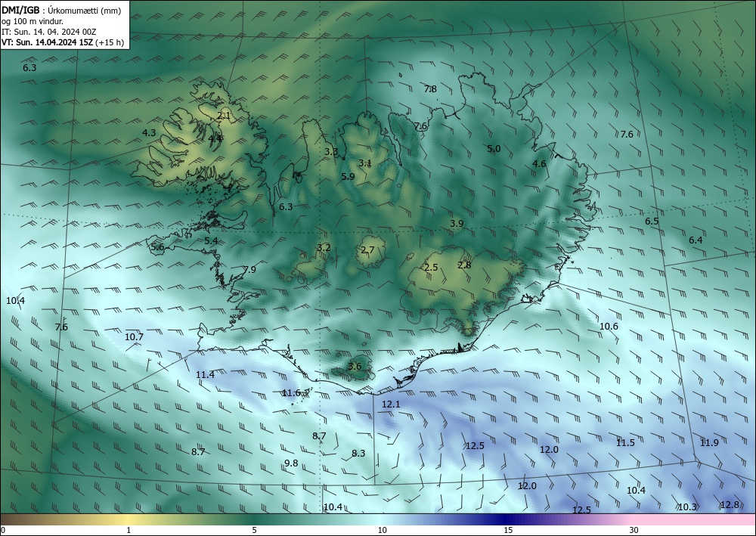The image size is (756, 536).
Task: Click the 2.1 value in the Westfjords
Action: (224, 115)
